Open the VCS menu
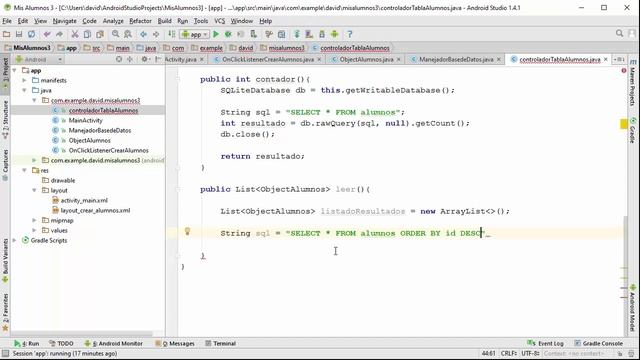Screen dimensions: 640x360 coord(220,21)
